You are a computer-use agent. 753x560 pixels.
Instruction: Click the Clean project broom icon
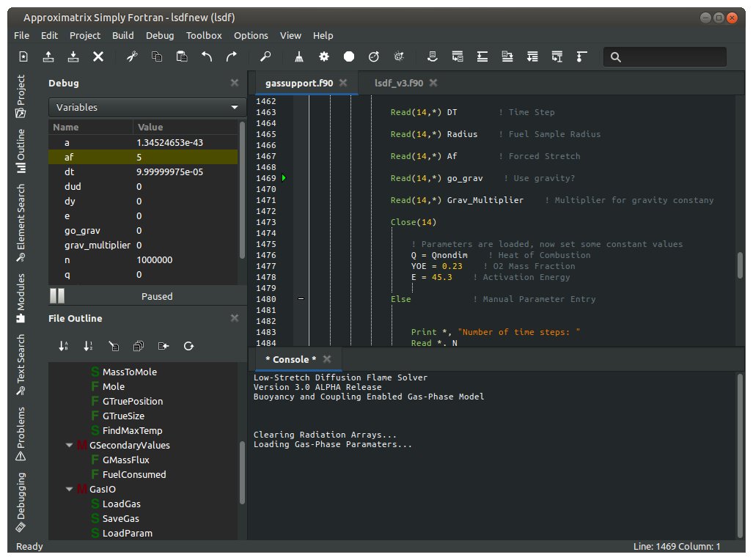click(x=299, y=56)
